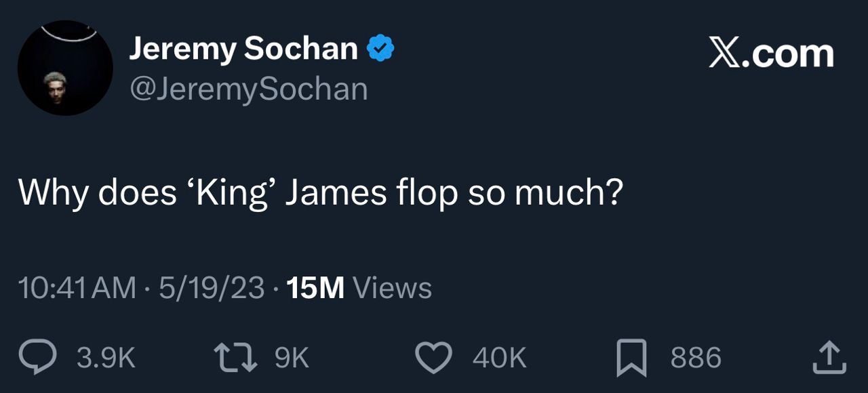868x393 pixels.
Task: Click the Views label text
Action: [392, 288]
